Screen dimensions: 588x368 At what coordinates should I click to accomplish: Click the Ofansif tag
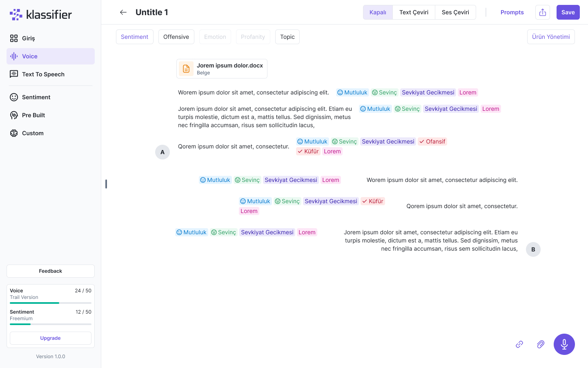click(432, 141)
